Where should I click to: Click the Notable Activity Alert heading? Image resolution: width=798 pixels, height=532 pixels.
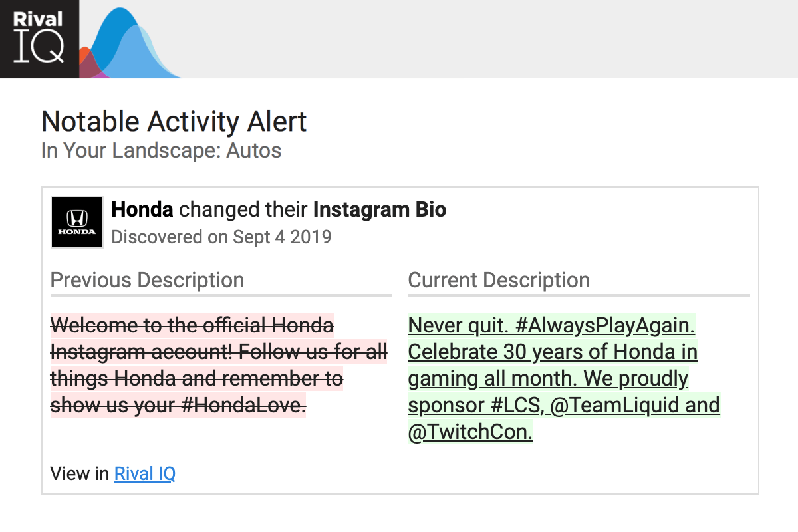174,122
